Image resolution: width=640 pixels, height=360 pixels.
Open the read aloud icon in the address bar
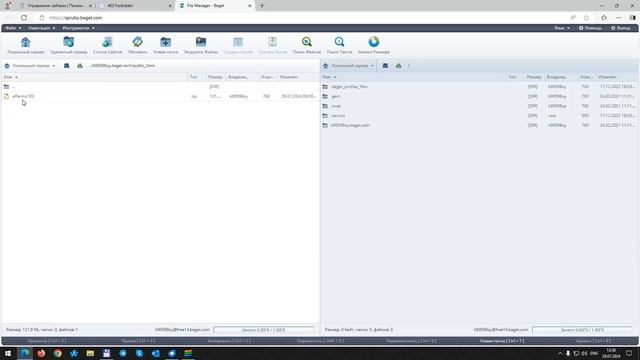point(573,18)
